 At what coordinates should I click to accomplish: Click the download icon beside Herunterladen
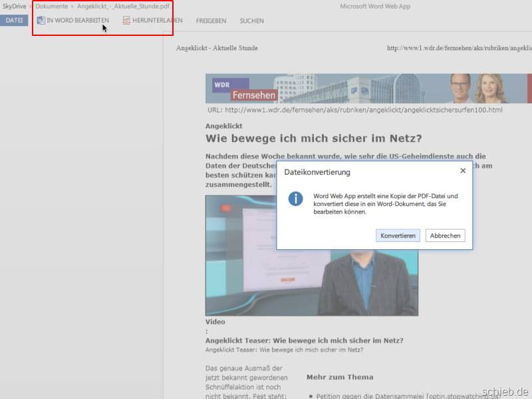tap(126, 21)
